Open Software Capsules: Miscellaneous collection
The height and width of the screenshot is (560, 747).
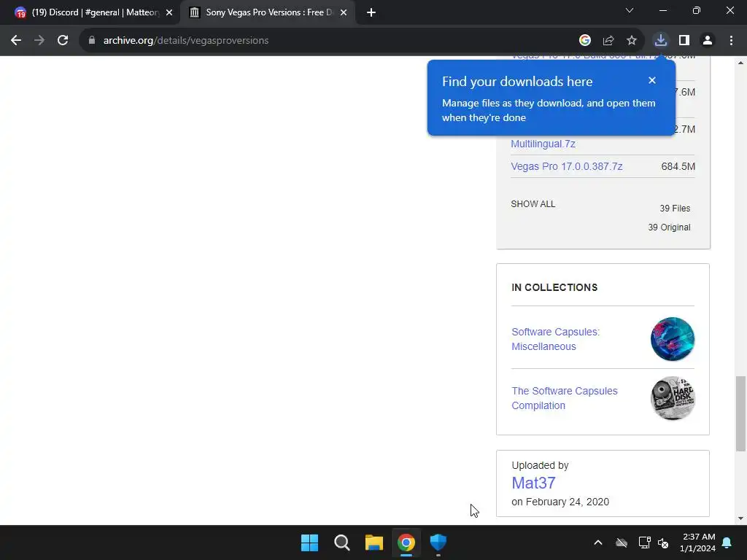[x=555, y=339]
